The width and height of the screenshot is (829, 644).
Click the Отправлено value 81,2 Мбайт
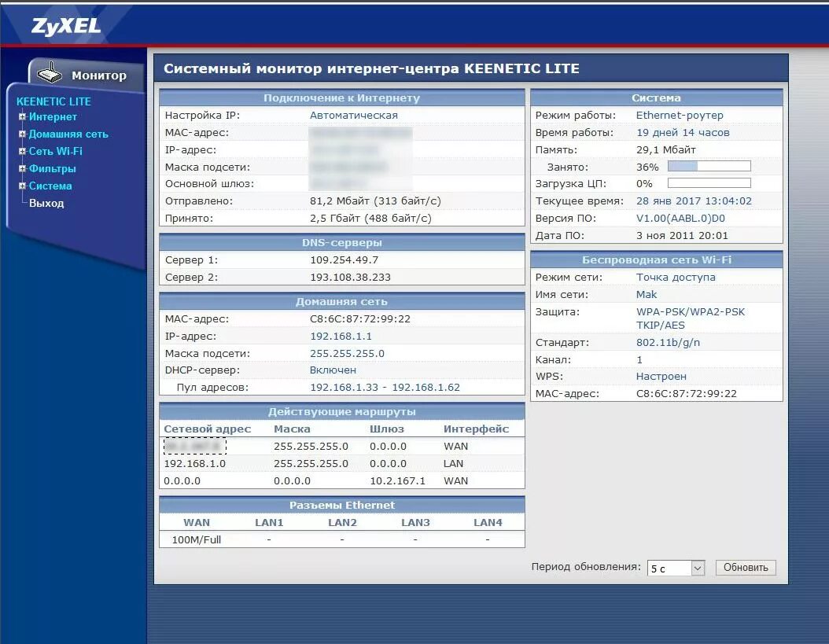pyautogui.click(x=375, y=201)
